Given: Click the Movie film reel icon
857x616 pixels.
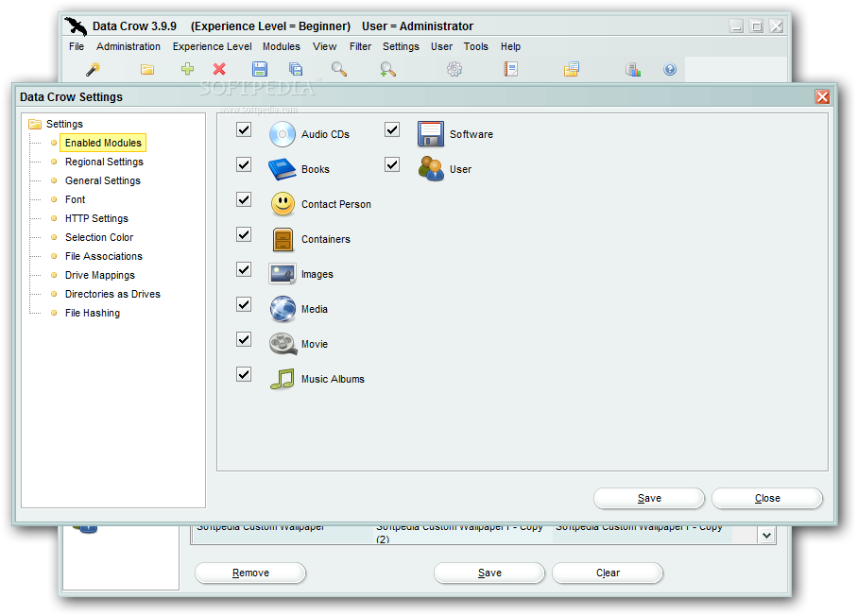Looking at the screenshot, I should point(283,344).
